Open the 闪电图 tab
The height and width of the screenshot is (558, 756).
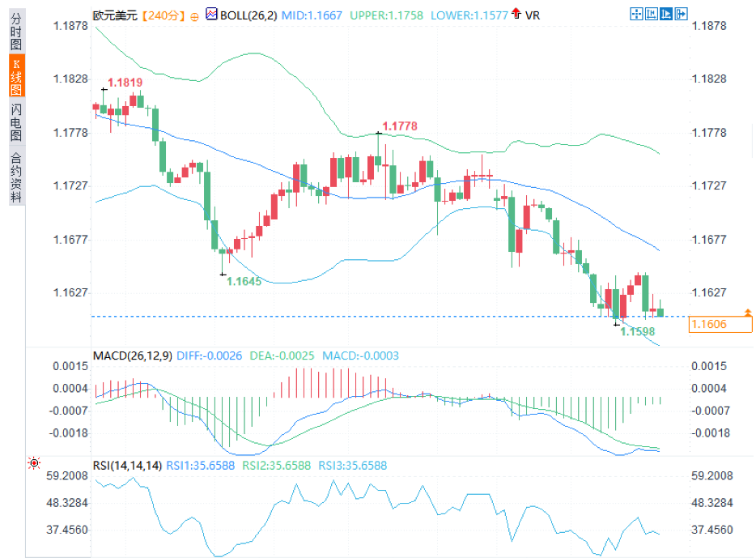17,122
